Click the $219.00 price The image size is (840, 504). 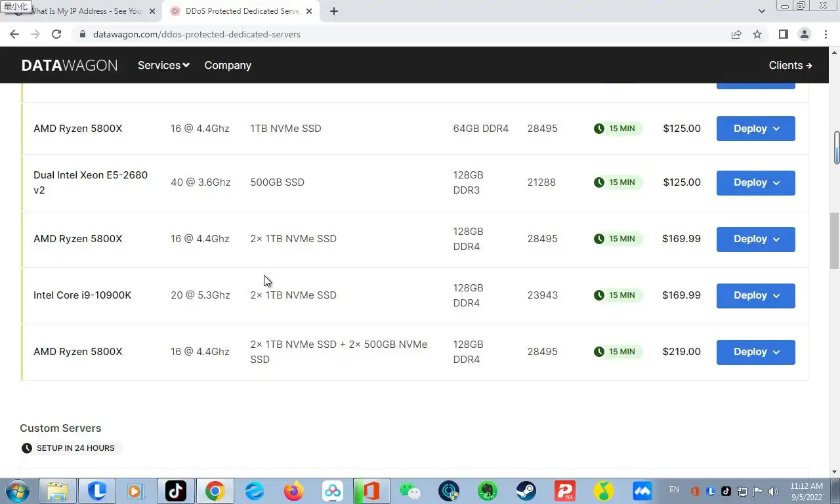click(681, 352)
